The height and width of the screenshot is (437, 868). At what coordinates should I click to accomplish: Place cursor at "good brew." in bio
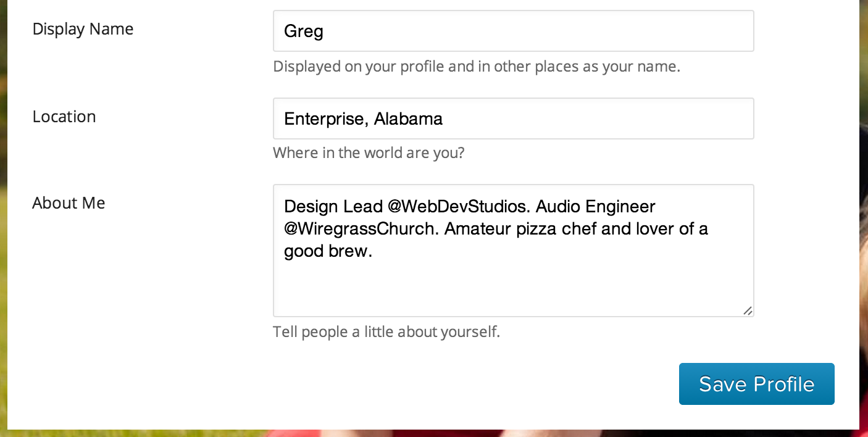(328, 251)
